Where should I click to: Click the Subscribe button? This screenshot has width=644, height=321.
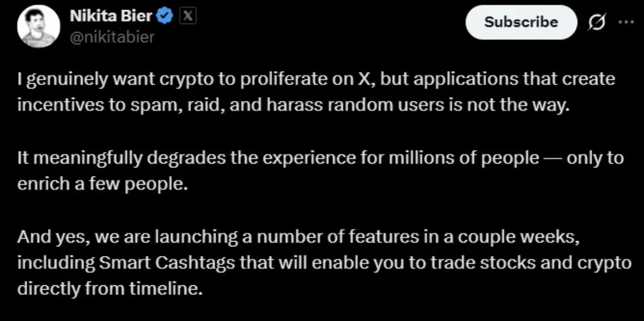pyautogui.click(x=521, y=22)
